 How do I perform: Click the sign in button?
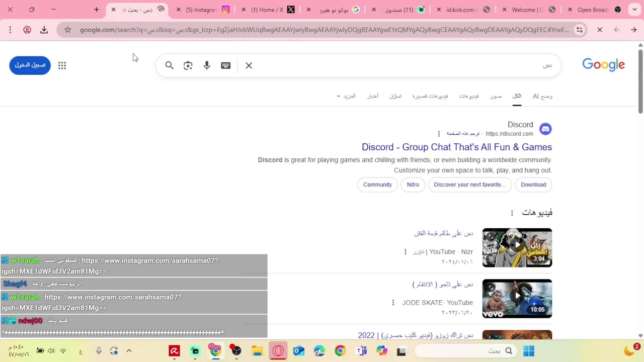click(30, 65)
